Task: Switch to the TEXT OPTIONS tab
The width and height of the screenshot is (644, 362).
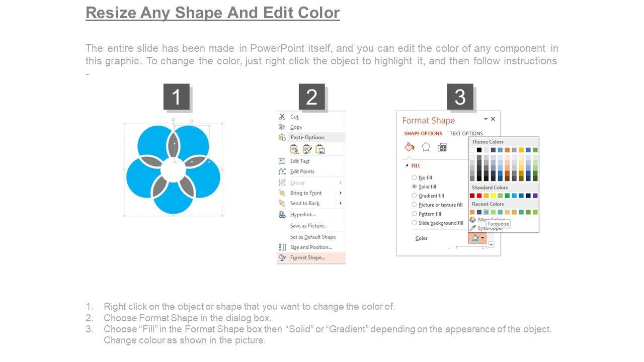Action: pyautogui.click(x=466, y=133)
